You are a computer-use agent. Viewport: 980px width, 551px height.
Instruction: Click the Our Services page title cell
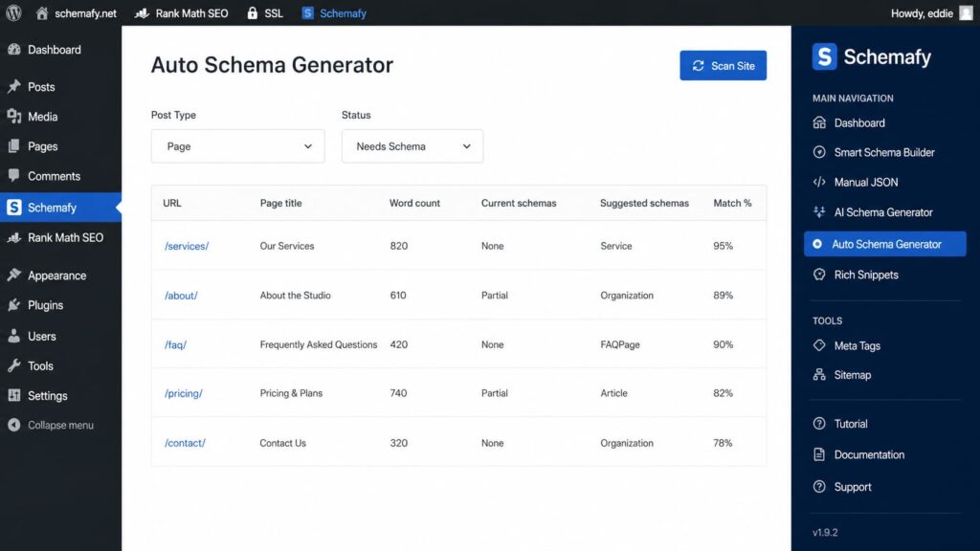tap(287, 246)
